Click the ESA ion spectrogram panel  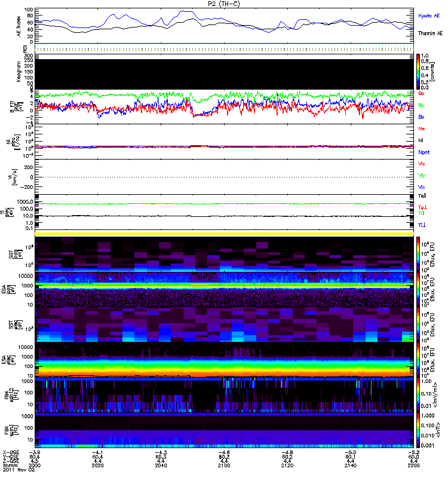pyautogui.click(x=224, y=290)
